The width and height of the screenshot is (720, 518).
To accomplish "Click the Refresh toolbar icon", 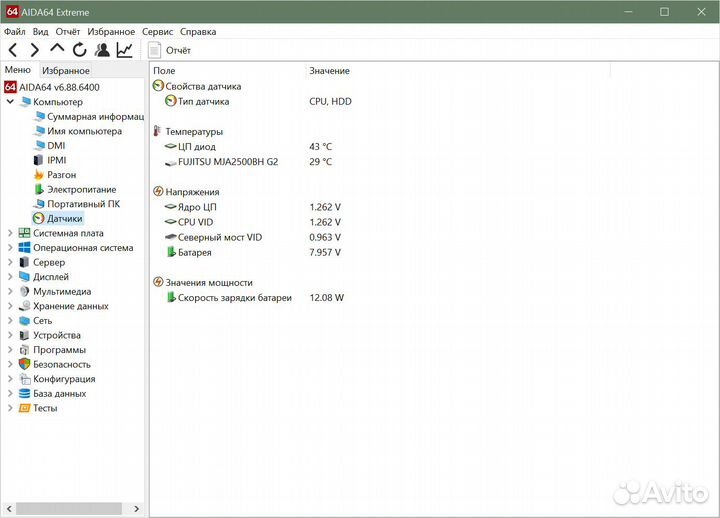I will (79, 50).
